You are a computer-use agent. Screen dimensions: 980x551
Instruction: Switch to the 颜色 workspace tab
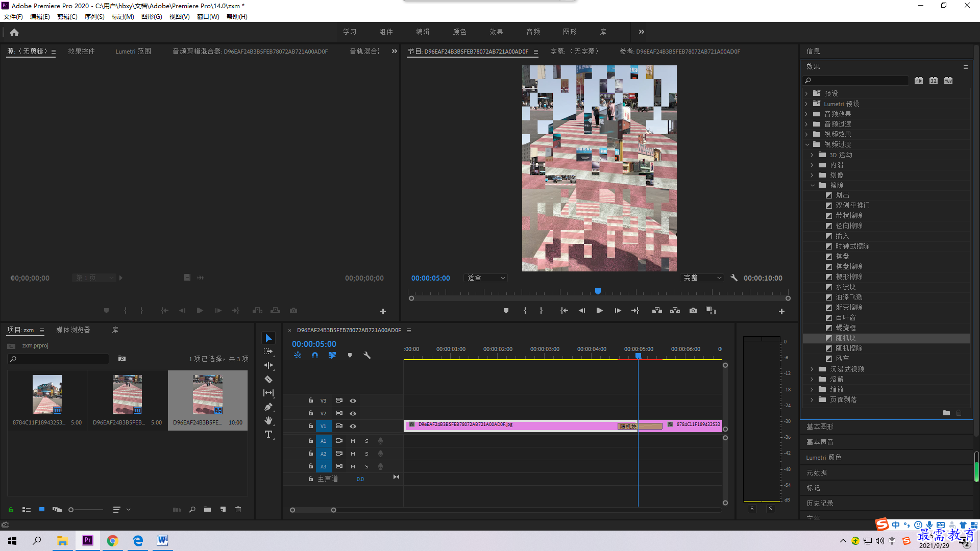pos(459,32)
